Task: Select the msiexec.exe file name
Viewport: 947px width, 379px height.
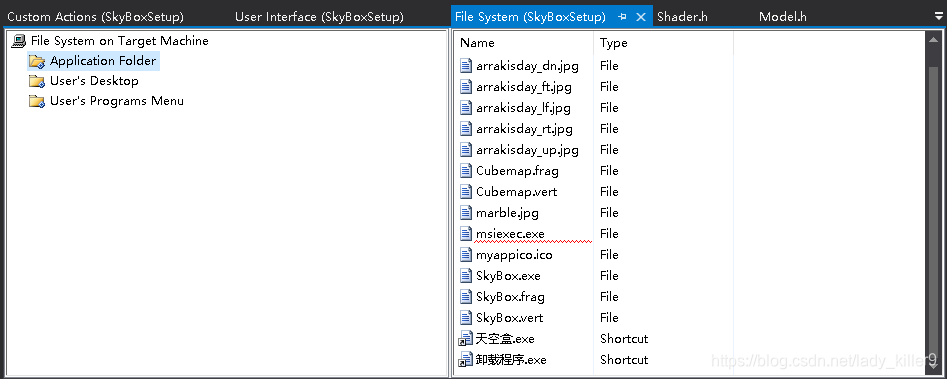Action: pos(510,234)
